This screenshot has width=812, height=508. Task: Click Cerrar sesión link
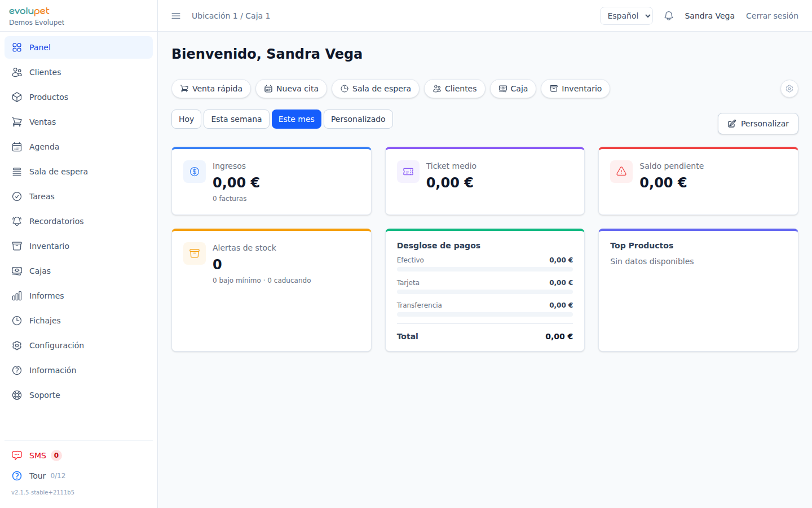tap(771, 16)
